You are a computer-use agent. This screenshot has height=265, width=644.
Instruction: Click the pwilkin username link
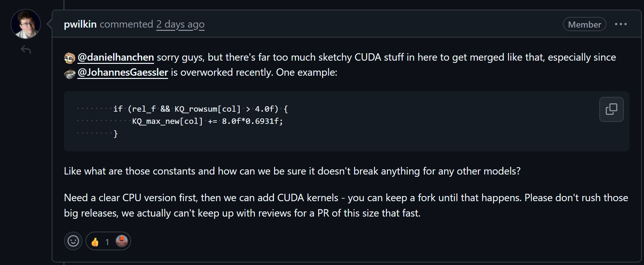coord(80,24)
